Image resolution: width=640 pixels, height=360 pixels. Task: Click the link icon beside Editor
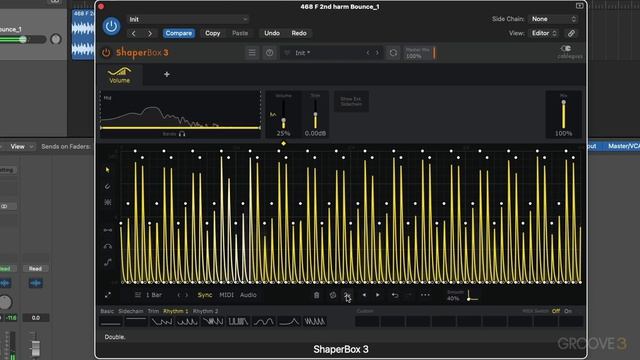pos(571,33)
